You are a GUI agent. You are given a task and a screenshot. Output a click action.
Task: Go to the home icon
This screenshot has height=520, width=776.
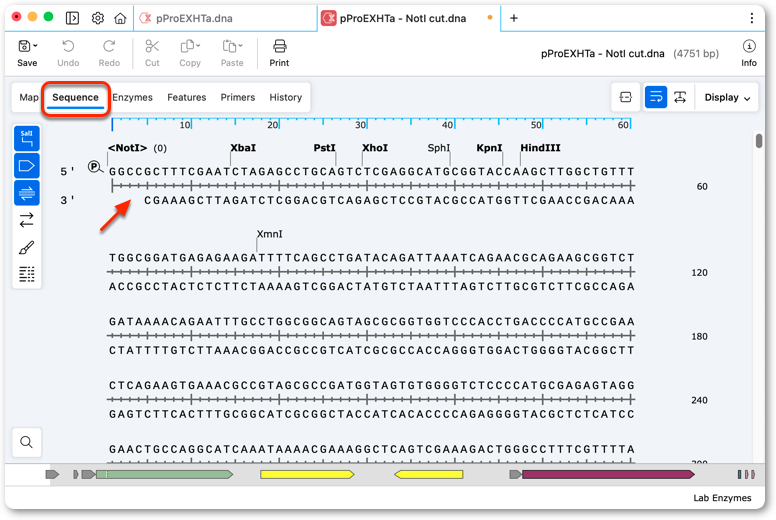(120, 18)
